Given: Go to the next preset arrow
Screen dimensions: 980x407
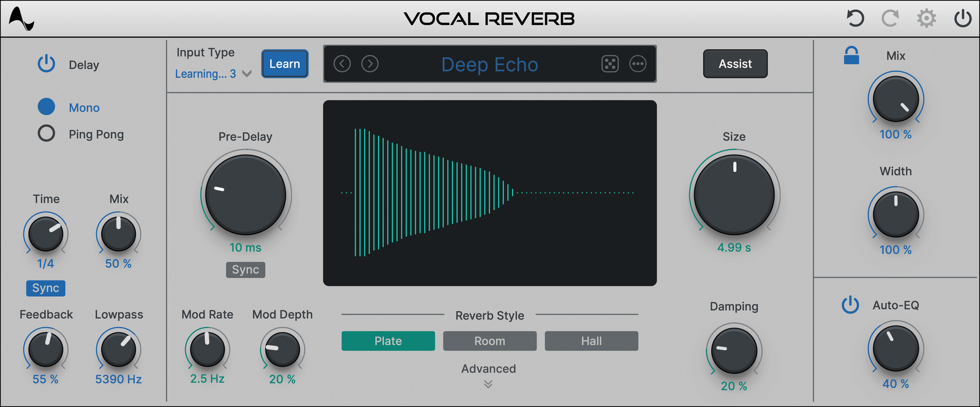Looking at the screenshot, I should tap(370, 64).
